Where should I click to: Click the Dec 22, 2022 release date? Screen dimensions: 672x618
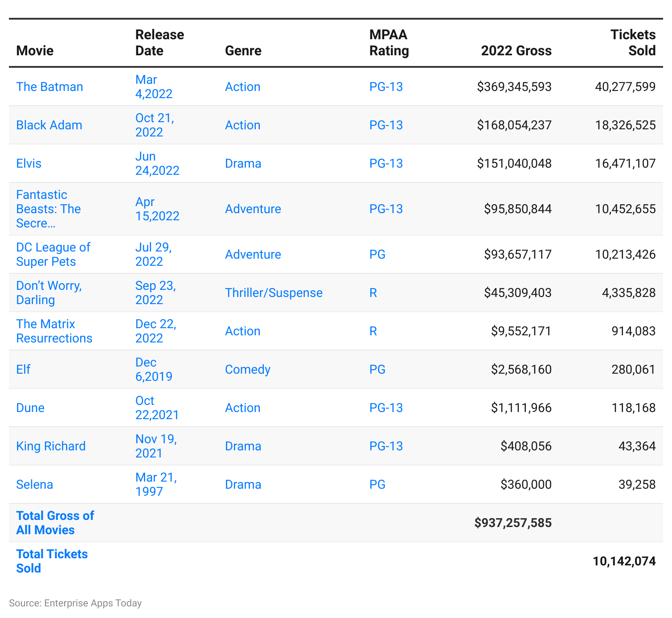point(156,331)
